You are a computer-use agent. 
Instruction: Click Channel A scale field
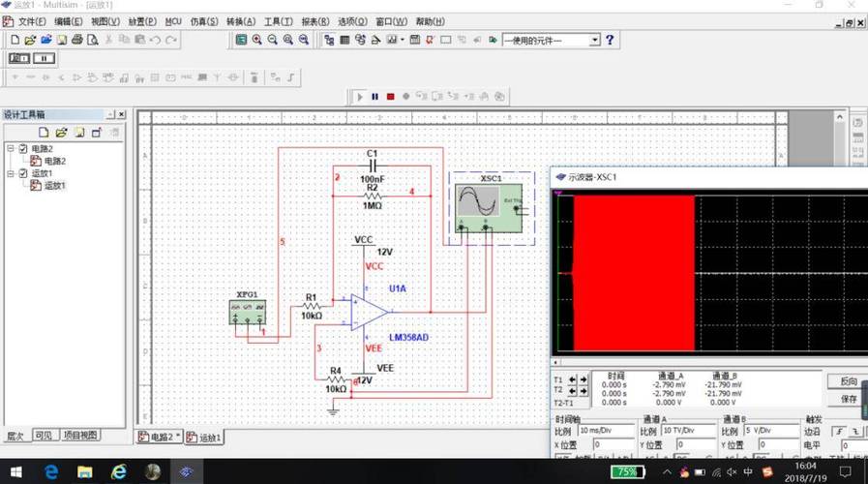tap(688, 431)
